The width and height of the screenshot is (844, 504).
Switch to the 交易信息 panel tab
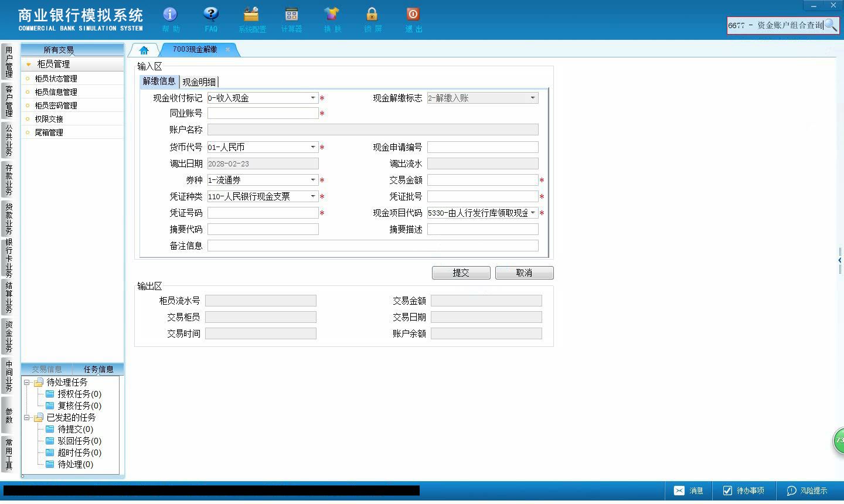(47, 369)
